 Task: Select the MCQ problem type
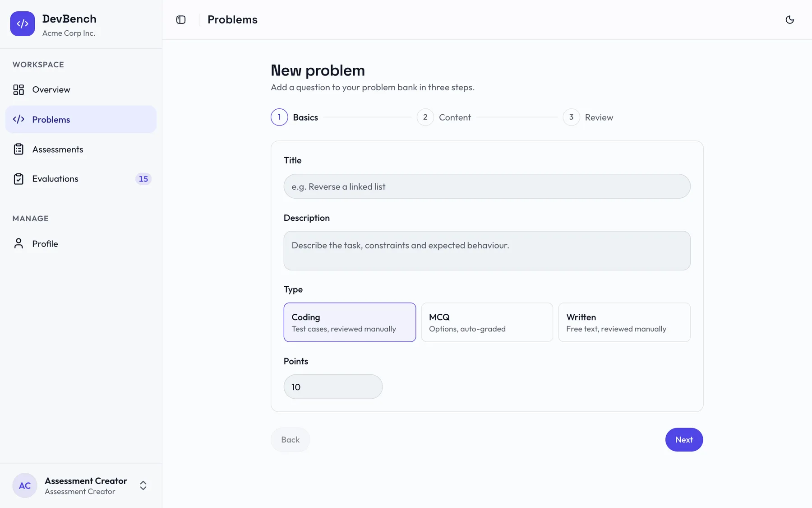[487, 322]
